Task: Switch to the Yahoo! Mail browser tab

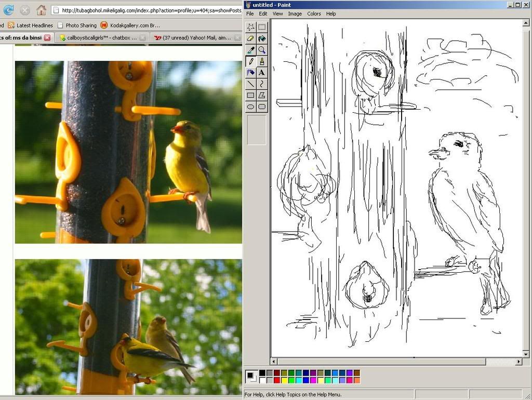Action: [197, 37]
